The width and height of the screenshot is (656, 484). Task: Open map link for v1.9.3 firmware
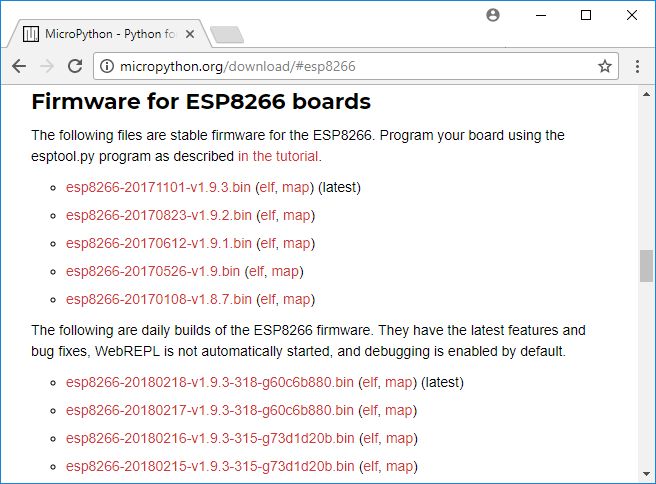[x=295, y=187]
